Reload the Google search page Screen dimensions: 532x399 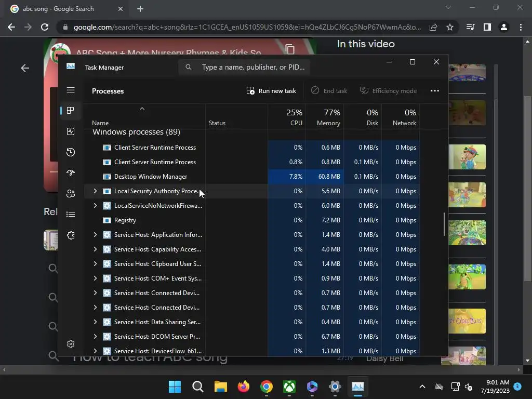click(x=45, y=27)
